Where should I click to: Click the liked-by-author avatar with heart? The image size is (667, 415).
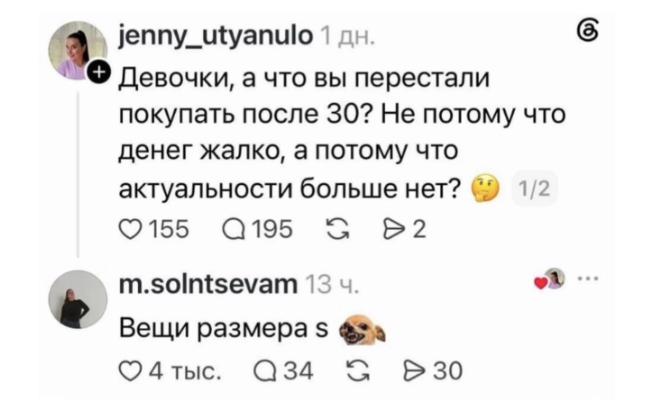pos(550,279)
